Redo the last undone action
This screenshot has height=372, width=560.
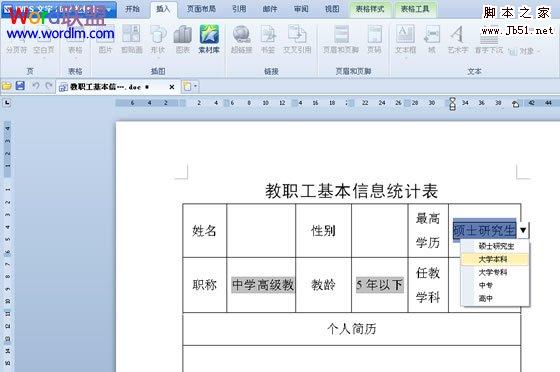pyautogui.click(x=49, y=86)
